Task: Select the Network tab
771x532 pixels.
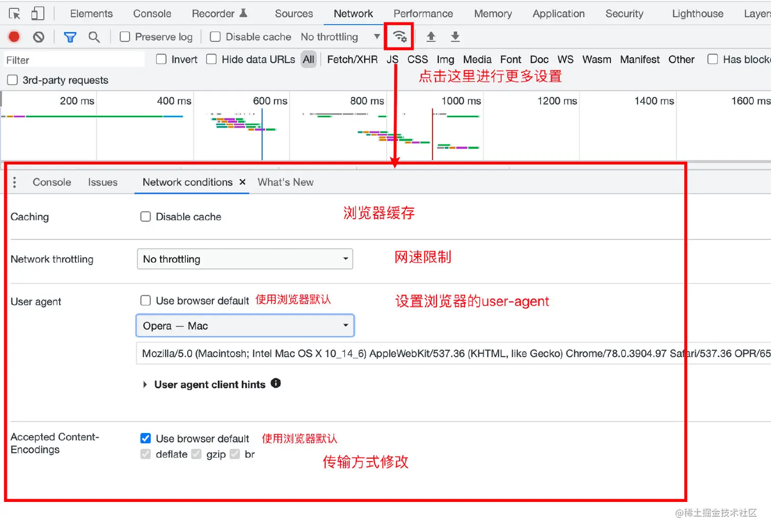Action: pyautogui.click(x=353, y=14)
